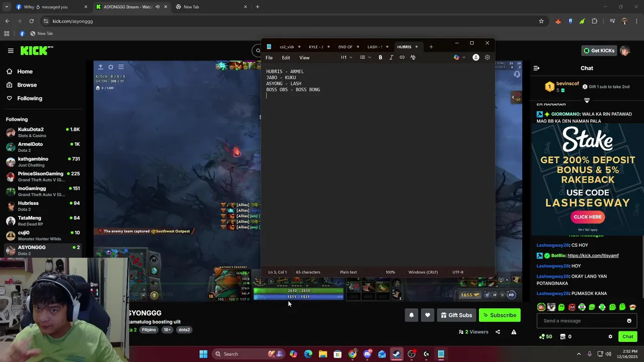Click the Windows Start button
Screen dimensions: 644x362
click(x=203, y=354)
